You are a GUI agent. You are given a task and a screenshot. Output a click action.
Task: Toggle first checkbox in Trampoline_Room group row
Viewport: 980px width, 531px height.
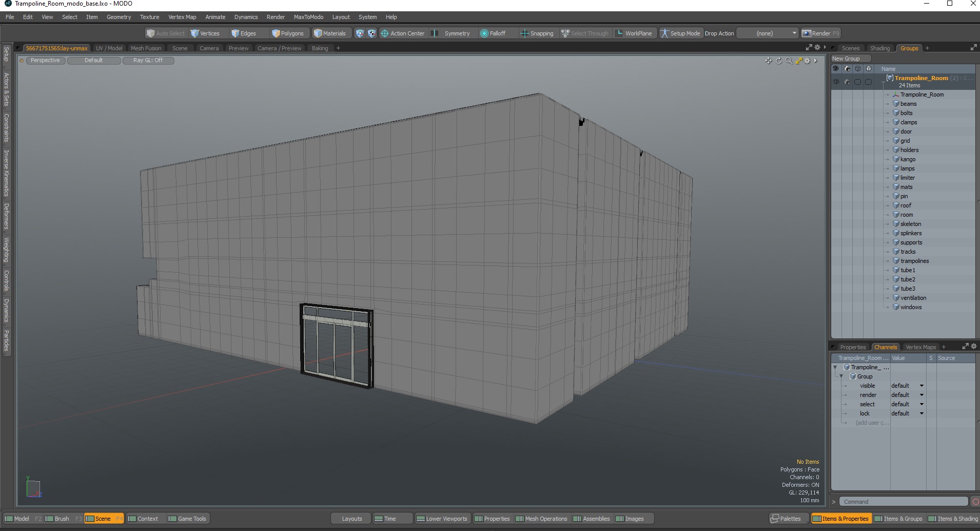point(858,82)
